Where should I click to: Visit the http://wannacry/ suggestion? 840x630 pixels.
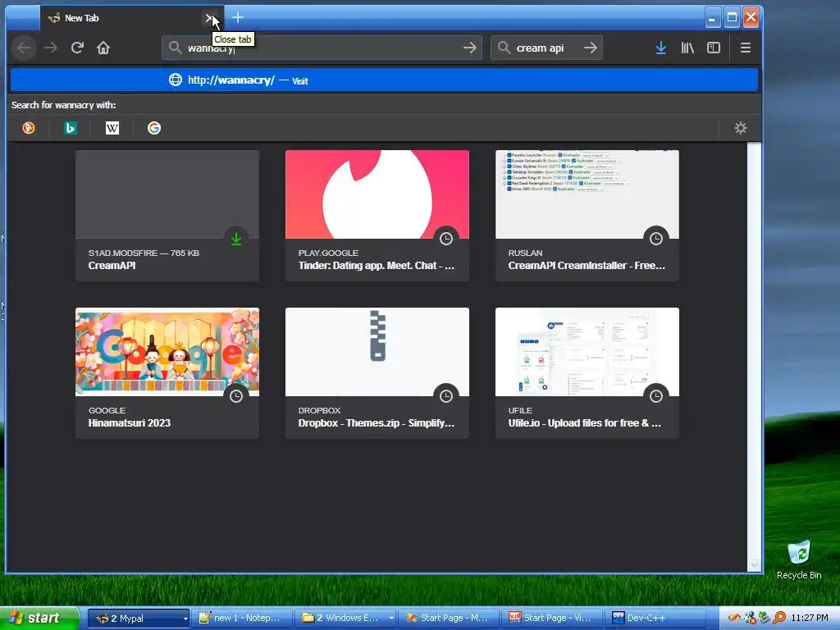(x=384, y=80)
